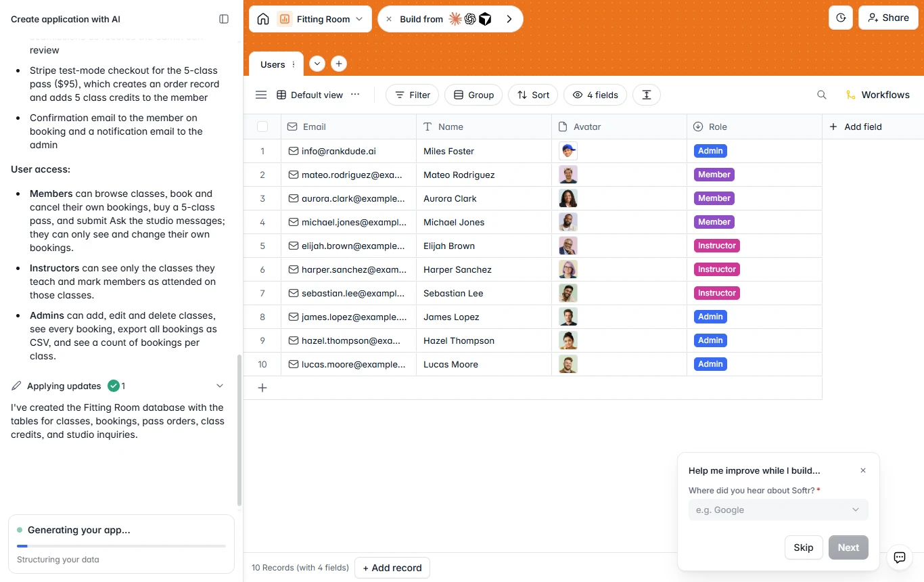924x582 pixels.
Task: Open Name column header
Action: pos(484,127)
